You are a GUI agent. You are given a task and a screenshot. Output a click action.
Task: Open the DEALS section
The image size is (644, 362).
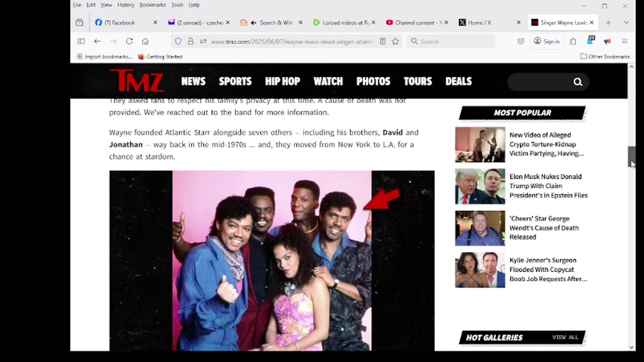coord(458,81)
